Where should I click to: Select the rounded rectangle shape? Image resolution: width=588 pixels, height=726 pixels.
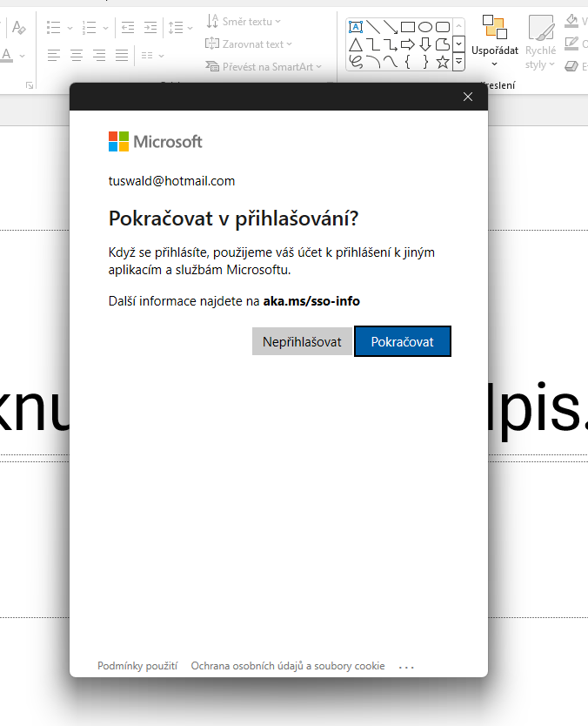point(443,27)
